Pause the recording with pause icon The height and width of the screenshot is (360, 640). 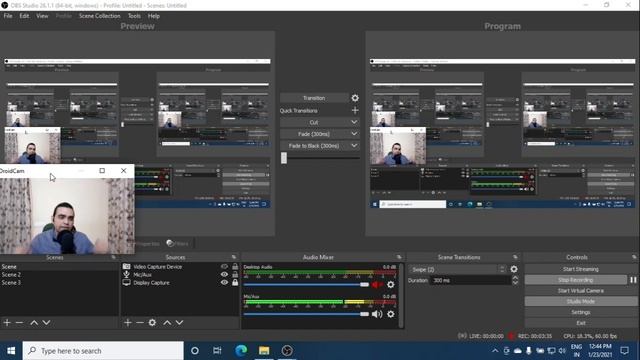click(x=633, y=280)
